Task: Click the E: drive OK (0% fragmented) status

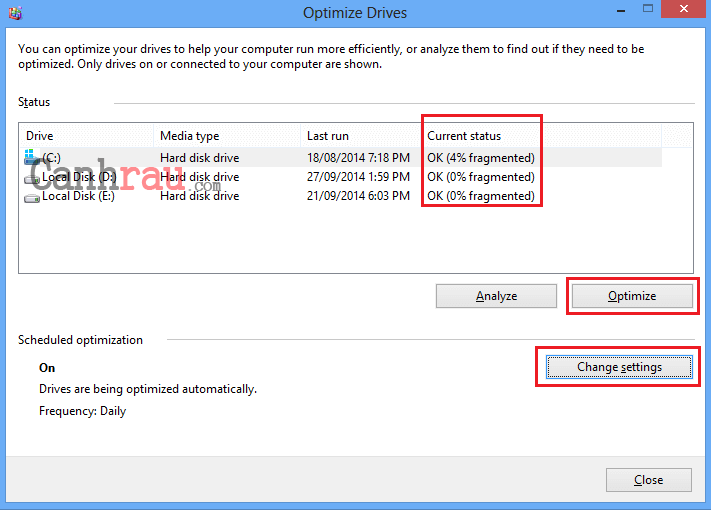Action: (x=481, y=196)
